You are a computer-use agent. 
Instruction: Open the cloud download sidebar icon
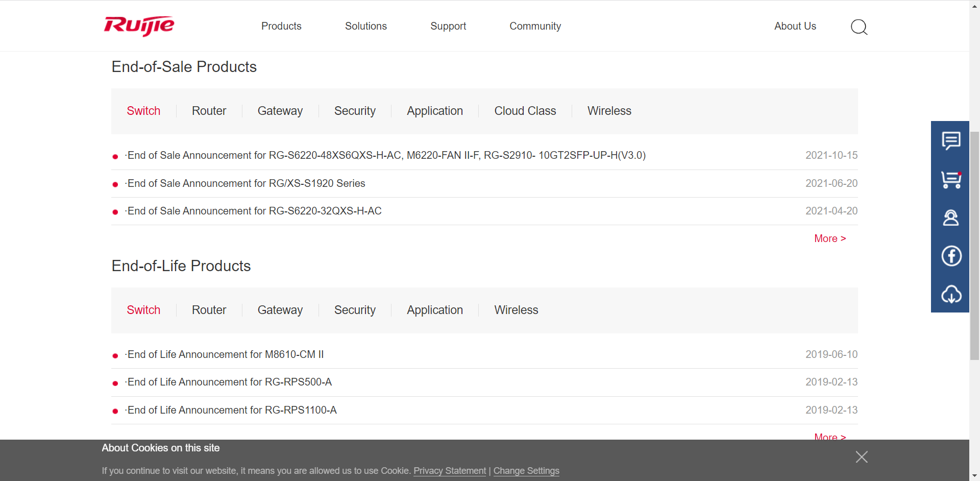click(x=951, y=294)
